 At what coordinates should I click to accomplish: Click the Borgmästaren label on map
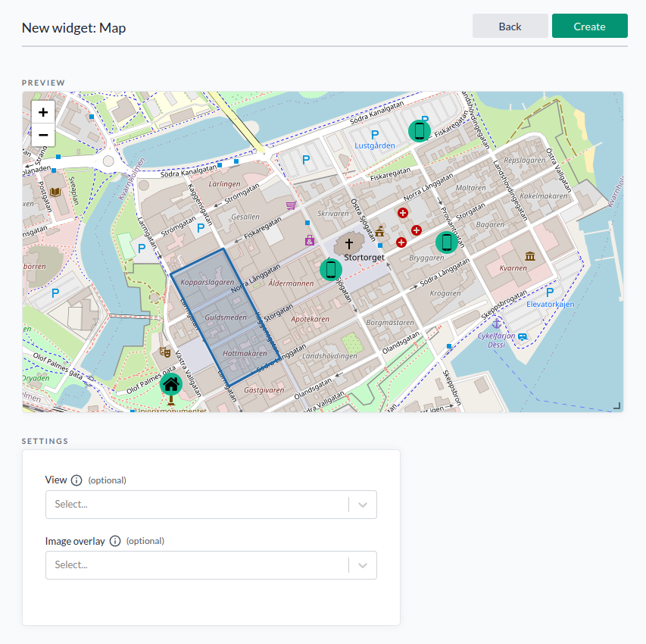point(390,323)
